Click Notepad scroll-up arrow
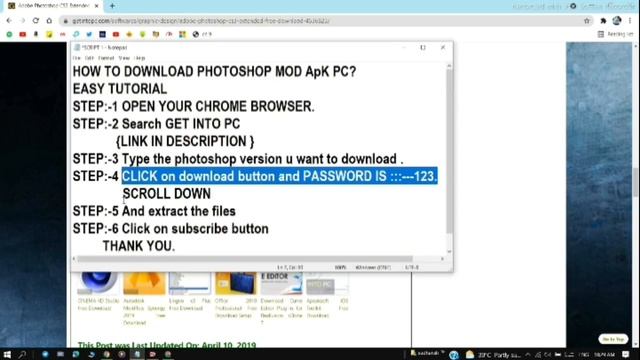 (449, 66)
